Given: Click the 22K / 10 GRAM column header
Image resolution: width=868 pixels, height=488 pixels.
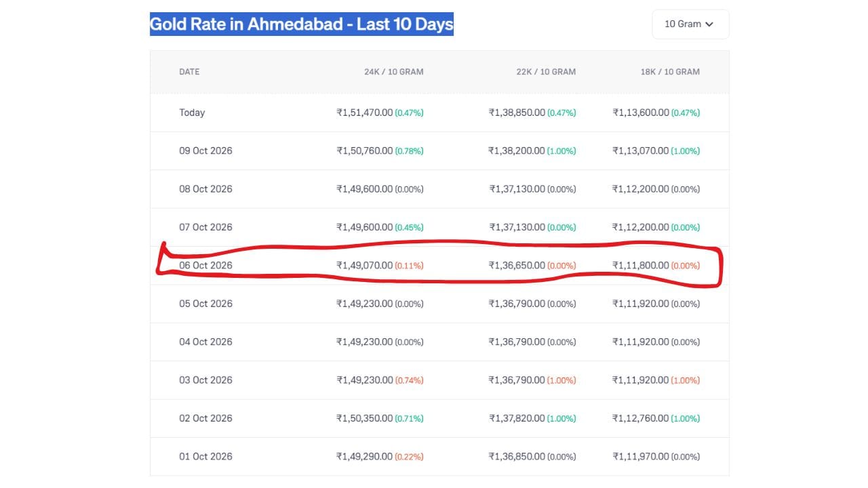Looking at the screenshot, I should (x=546, y=72).
